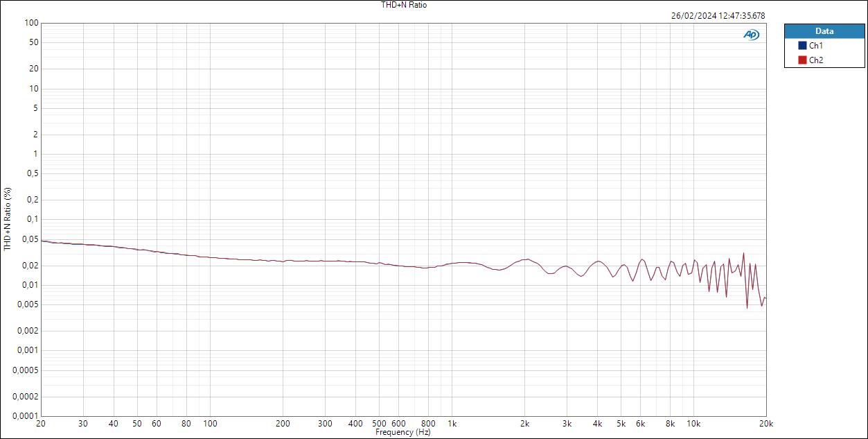
Task: Click the 1k frequency tick label
Action: [x=454, y=422]
